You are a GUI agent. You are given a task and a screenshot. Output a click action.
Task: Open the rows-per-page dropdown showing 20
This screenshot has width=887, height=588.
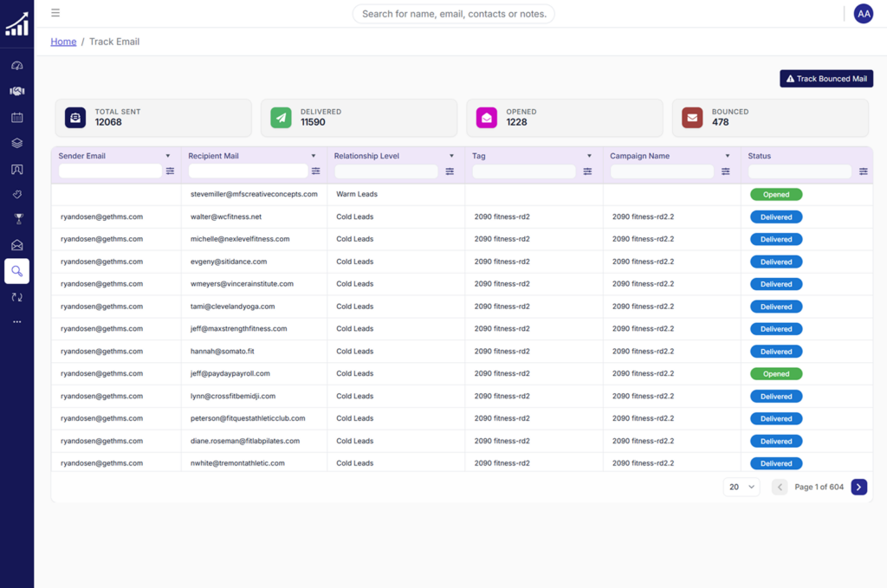coord(741,488)
